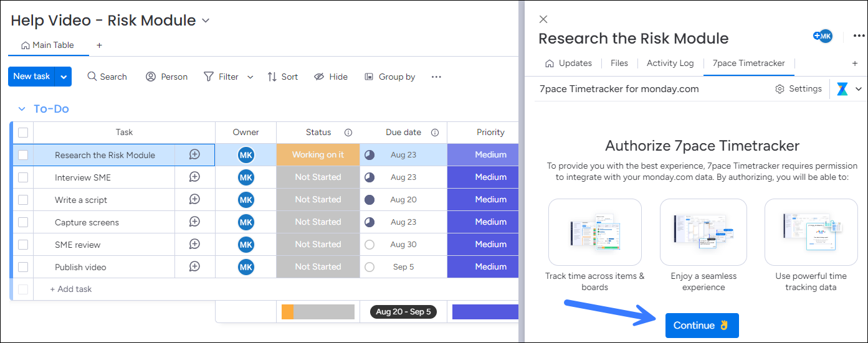Click the Continue button

pos(702,326)
